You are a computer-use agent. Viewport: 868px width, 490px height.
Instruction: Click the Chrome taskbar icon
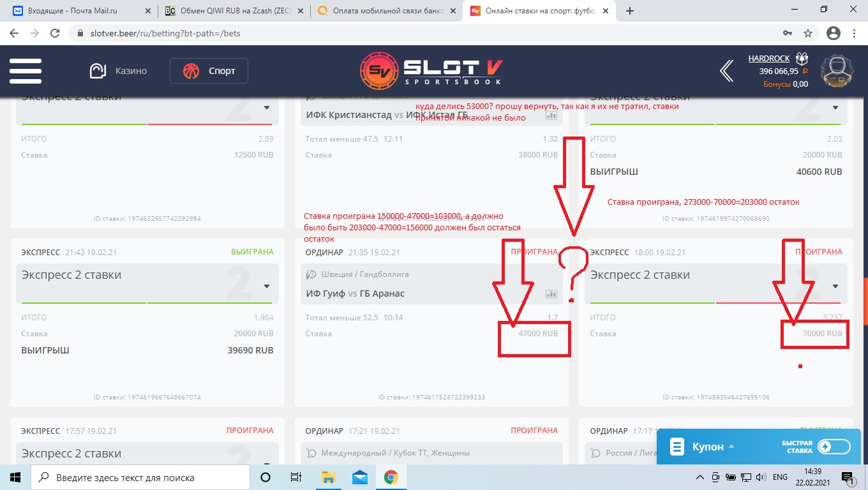391,477
